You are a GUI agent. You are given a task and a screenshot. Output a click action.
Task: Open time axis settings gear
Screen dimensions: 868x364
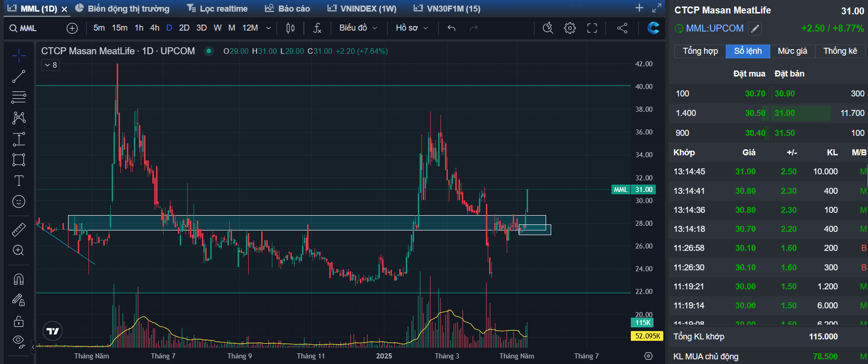tap(648, 356)
